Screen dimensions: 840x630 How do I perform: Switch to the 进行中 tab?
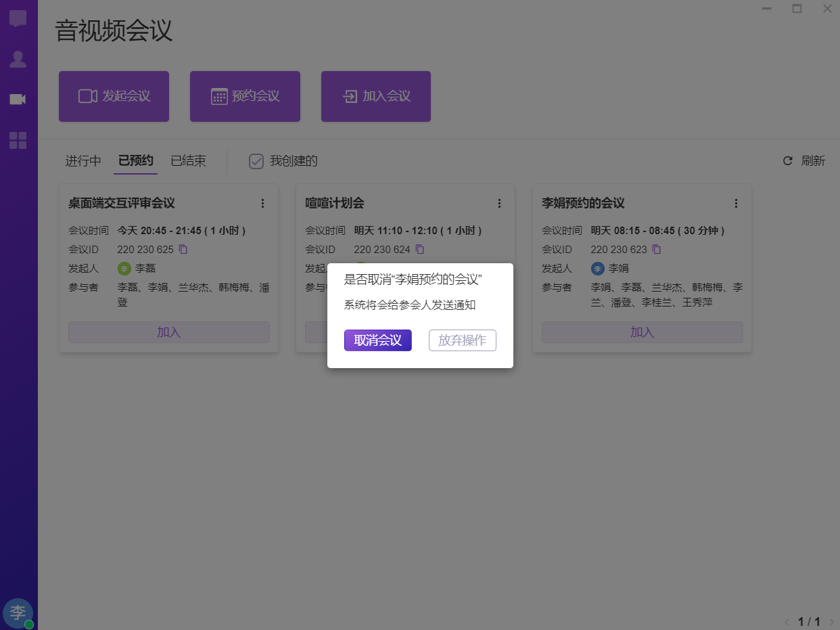pos(83,161)
